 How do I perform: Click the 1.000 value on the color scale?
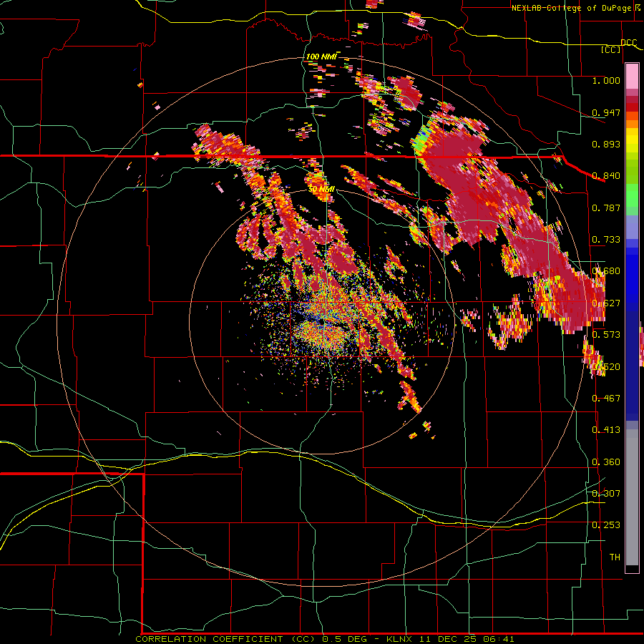click(606, 80)
